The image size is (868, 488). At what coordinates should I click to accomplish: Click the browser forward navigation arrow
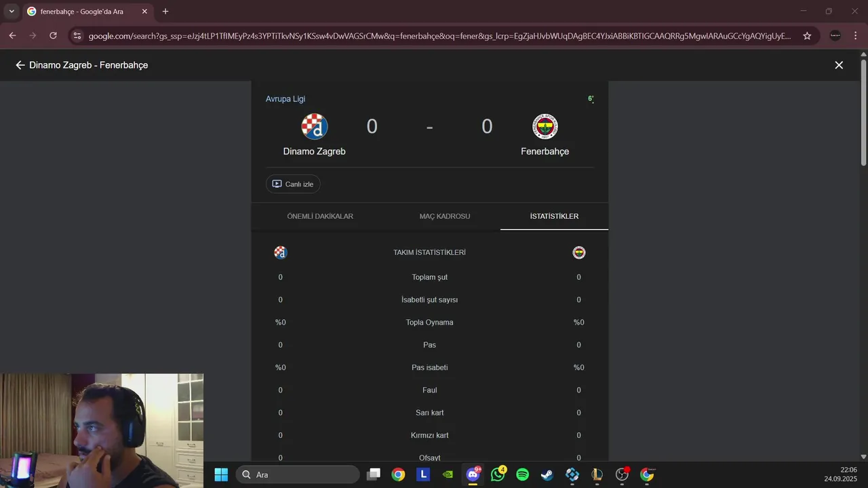(x=33, y=36)
